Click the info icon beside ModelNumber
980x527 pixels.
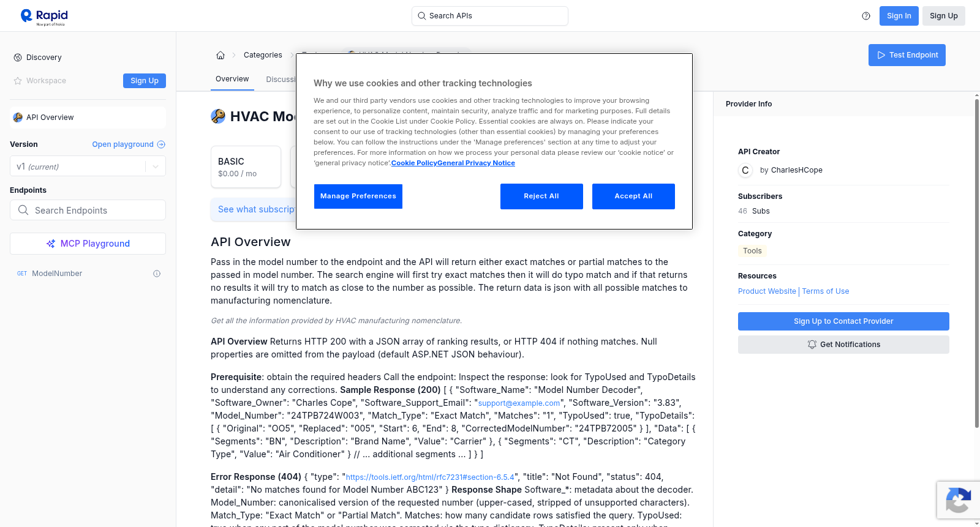(x=157, y=274)
